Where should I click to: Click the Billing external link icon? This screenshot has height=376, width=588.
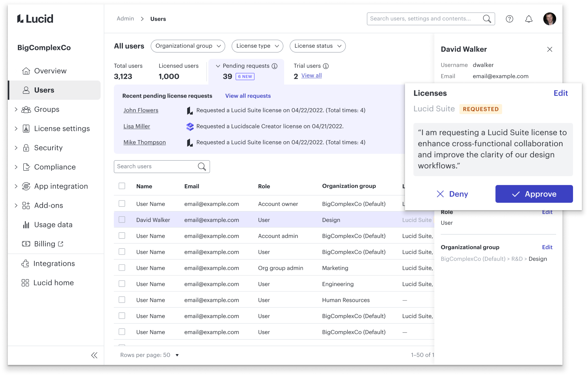(x=61, y=244)
